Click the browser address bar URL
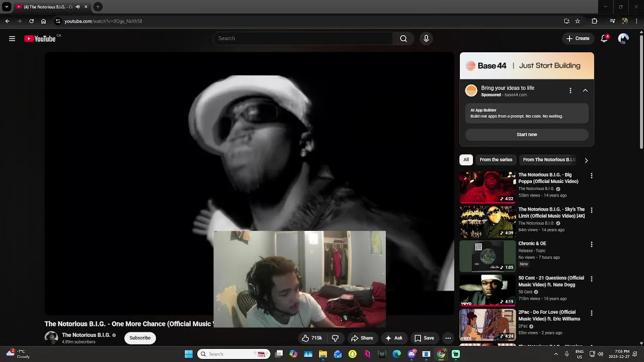 tap(103, 21)
